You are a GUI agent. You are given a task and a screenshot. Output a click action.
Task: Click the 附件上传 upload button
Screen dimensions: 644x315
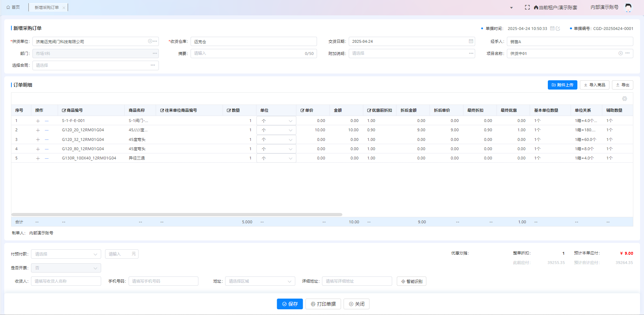point(562,85)
